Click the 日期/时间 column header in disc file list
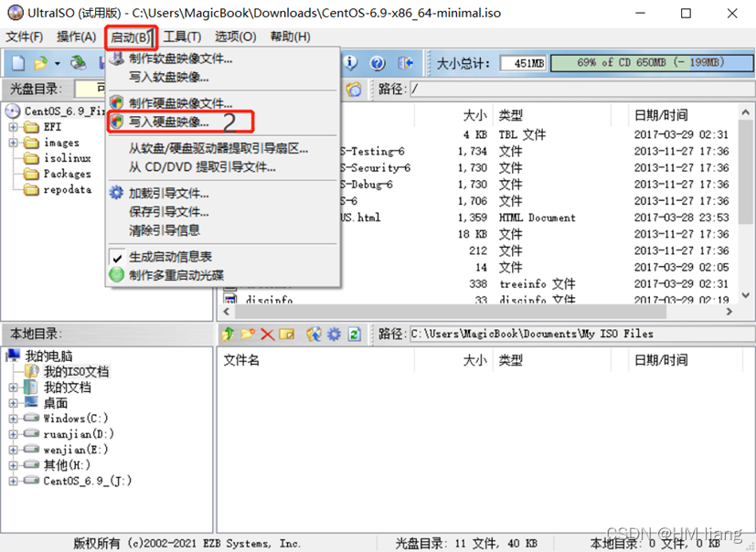 pyautogui.click(x=661, y=115)
